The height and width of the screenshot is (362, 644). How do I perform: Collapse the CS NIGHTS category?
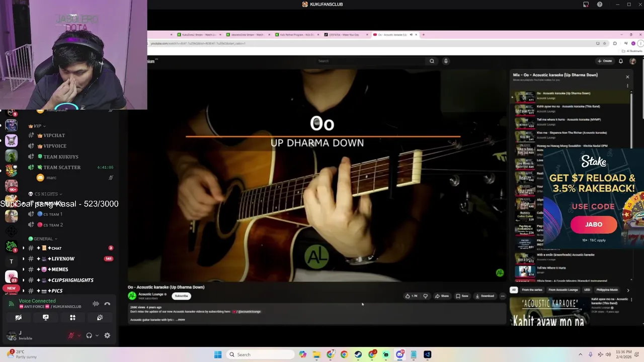point(45,194)
